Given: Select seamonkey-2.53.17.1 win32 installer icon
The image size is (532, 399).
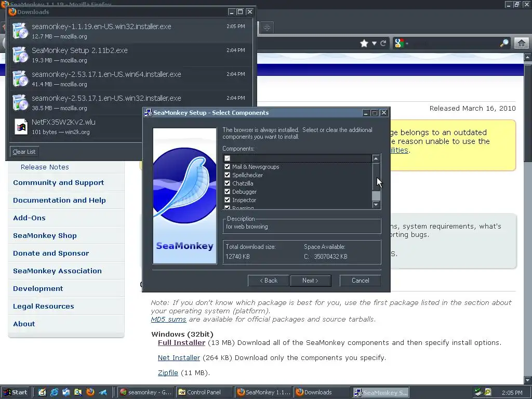Looking at the screenshot, I should (x=20, y=102).
